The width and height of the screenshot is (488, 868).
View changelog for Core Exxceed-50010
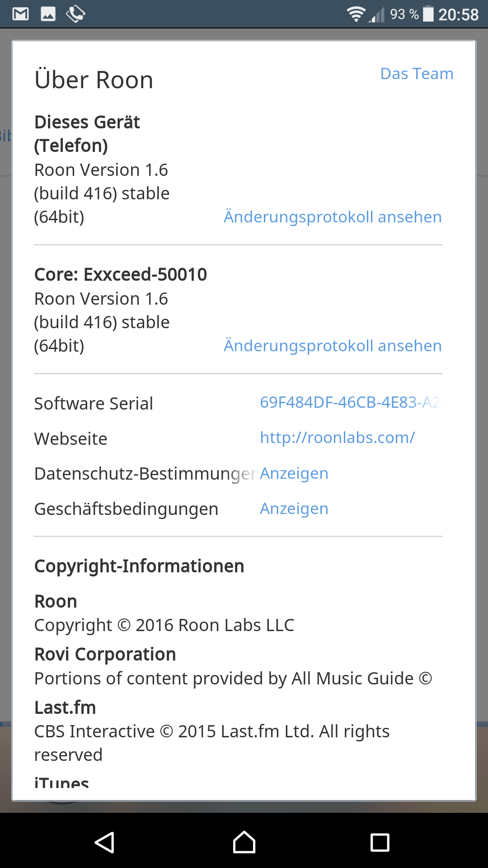coord(333,346)
